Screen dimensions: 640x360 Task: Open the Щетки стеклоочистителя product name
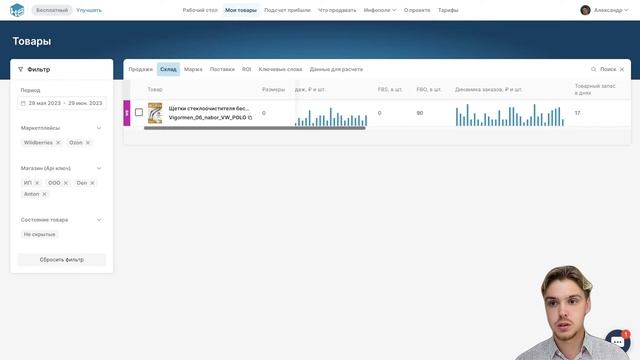[x=209, y=109]
